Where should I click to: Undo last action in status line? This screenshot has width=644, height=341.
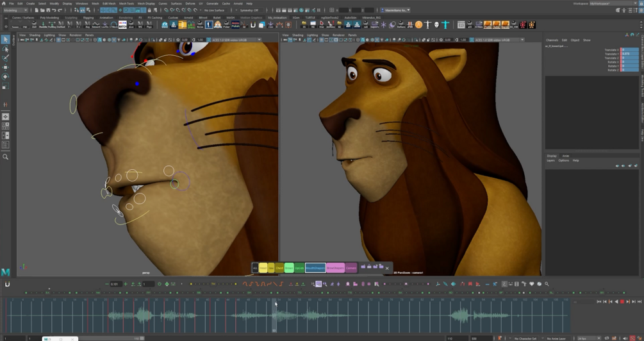pos(54,10)
